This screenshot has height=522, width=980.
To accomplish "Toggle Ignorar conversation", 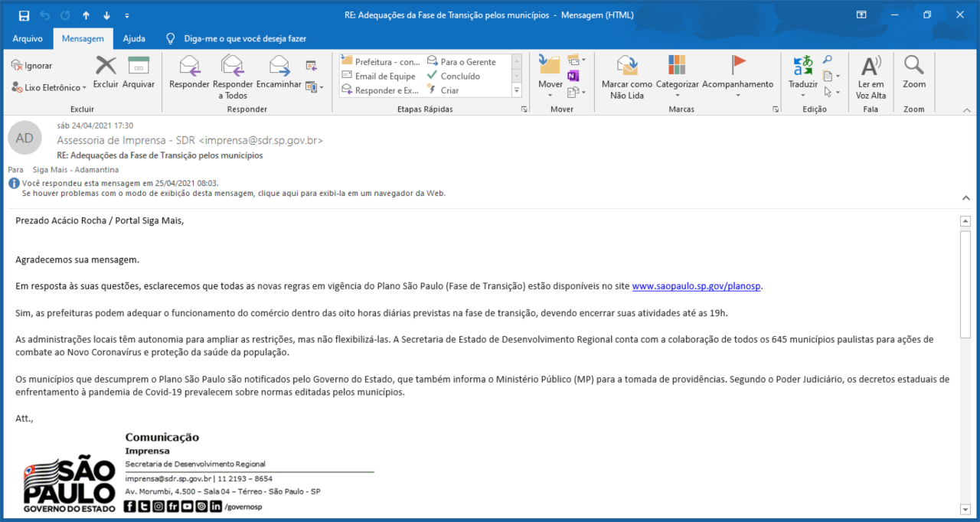I will (32, 66).
